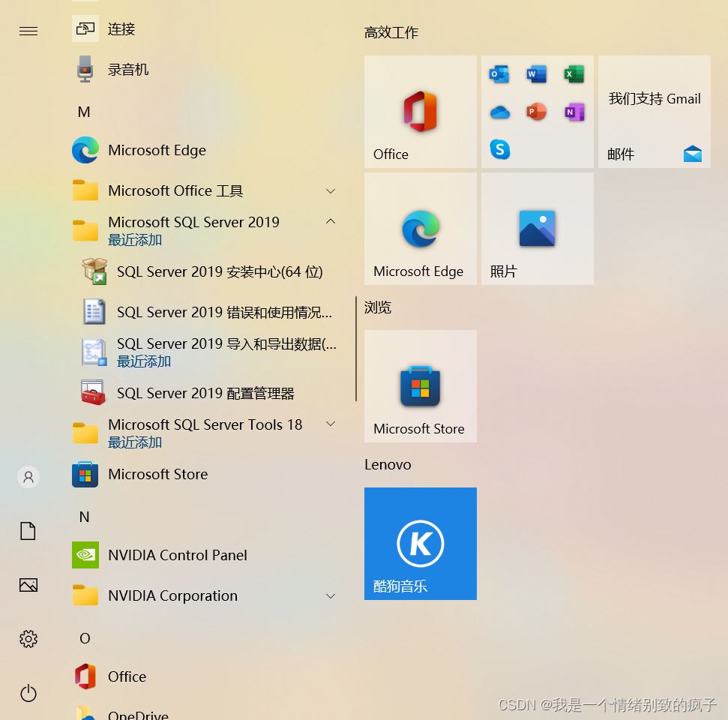Launch Office from the app list

204,676
